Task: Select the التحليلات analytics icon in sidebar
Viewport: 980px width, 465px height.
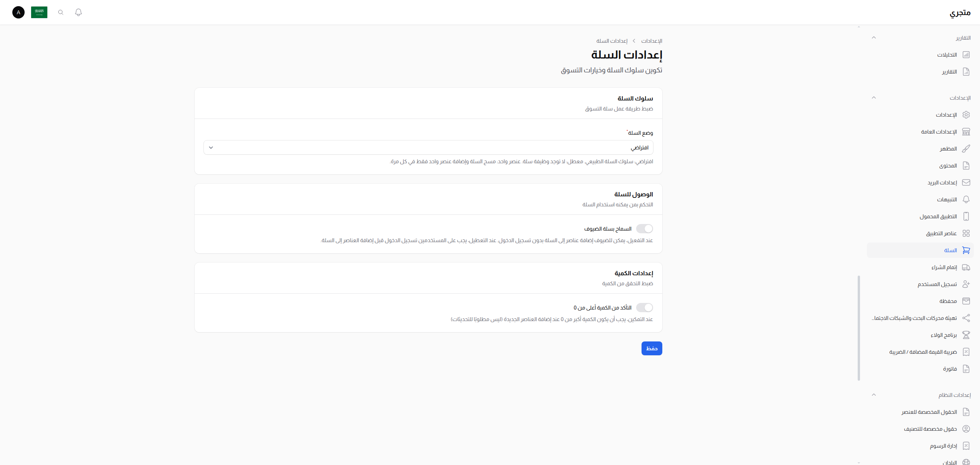Action: click(x=967, y=55)
